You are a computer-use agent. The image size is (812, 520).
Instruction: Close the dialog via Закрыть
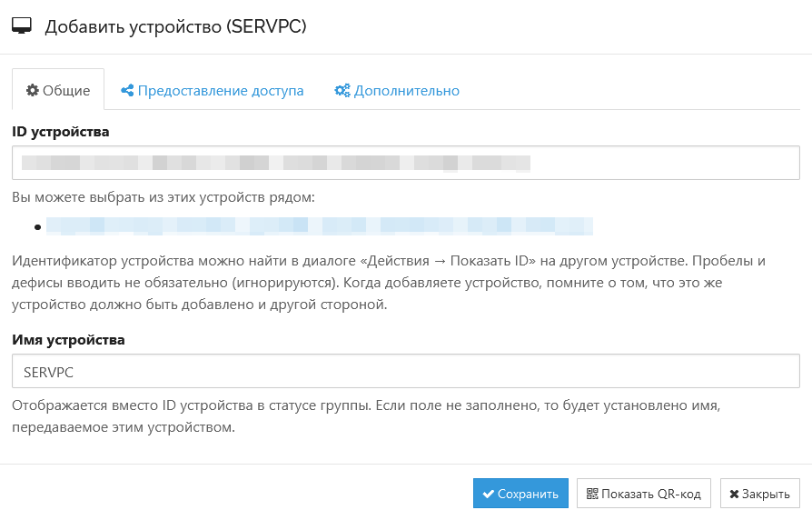point(759,494)
